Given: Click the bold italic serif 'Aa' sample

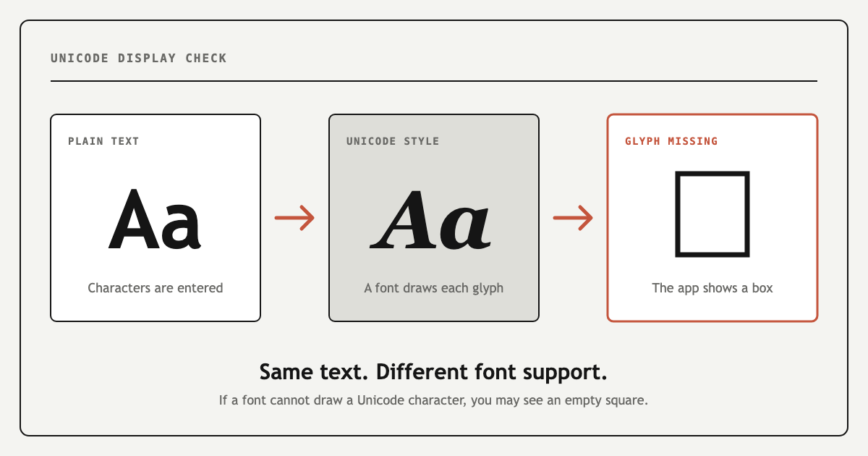Looking at the screenshot, I should (x=431, y=219).
